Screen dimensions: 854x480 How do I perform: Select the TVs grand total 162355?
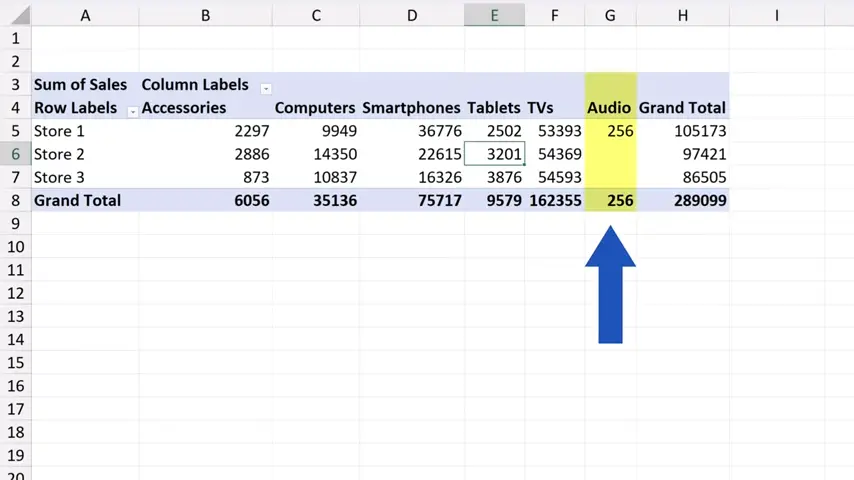[x=555, y=200]
